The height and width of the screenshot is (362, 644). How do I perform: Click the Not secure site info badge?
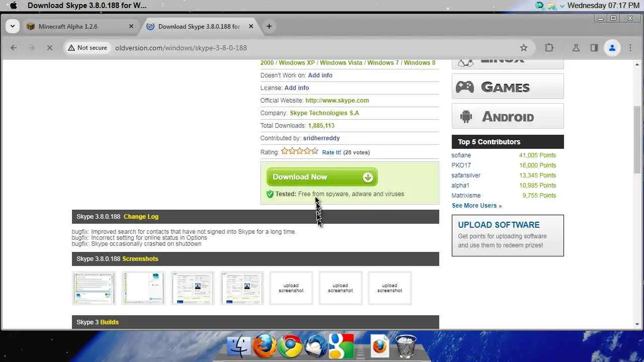pyautogui.click(x=88, y=48)
